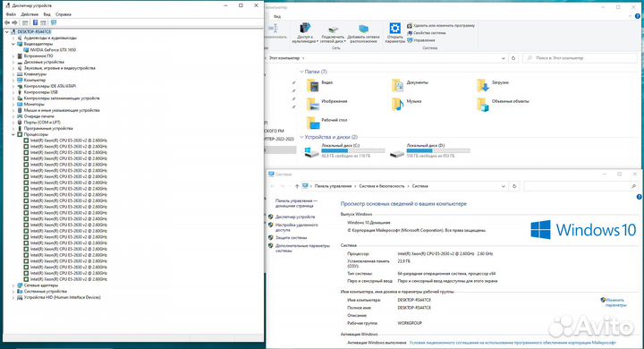Collapse the DESKTOP-RS447C8 root node
Image resolution: width=644 pixels, height=349 pixels.
point(7,31)
